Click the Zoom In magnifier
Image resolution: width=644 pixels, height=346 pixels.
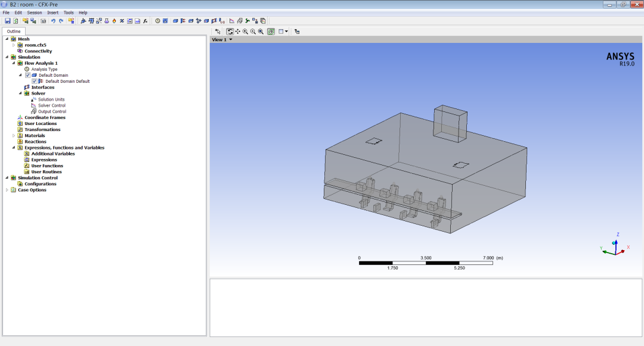click(x=245, y=32)
